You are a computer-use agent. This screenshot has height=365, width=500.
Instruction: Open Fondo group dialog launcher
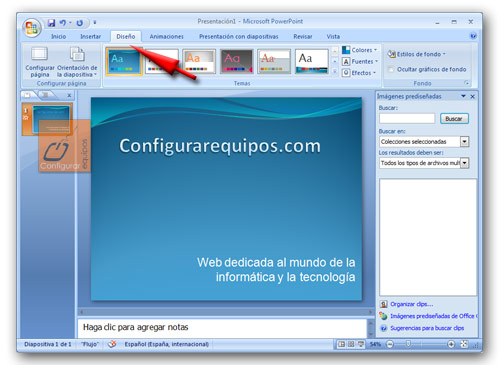467,83
